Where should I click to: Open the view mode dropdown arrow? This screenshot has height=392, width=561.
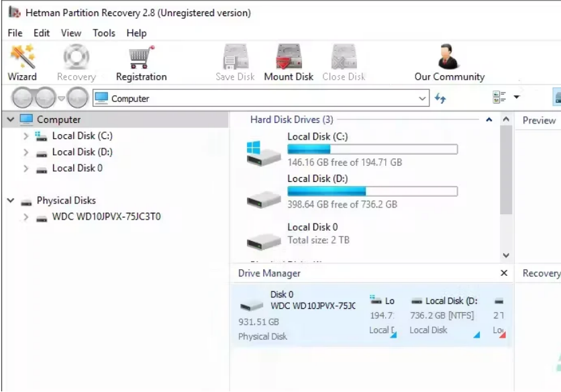(x=517, y=97)
